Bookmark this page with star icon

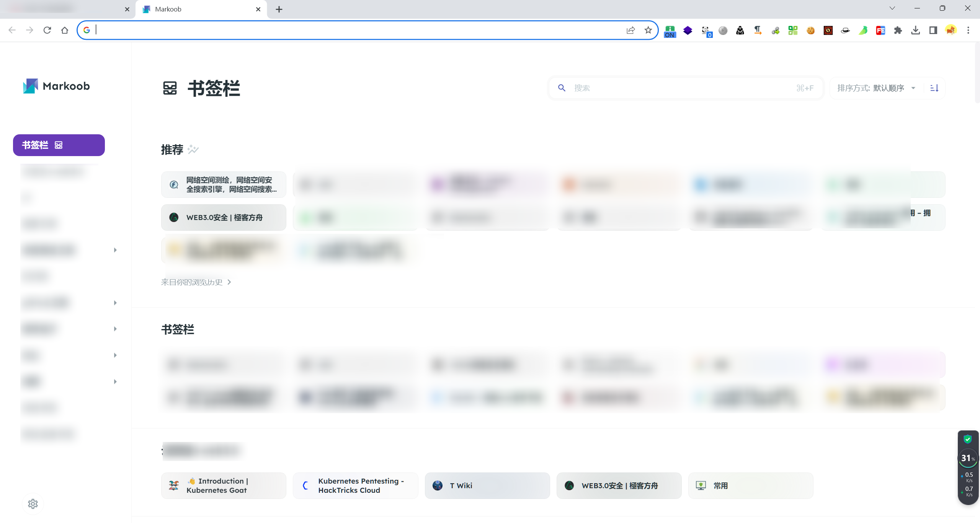[x=648, y=30]
